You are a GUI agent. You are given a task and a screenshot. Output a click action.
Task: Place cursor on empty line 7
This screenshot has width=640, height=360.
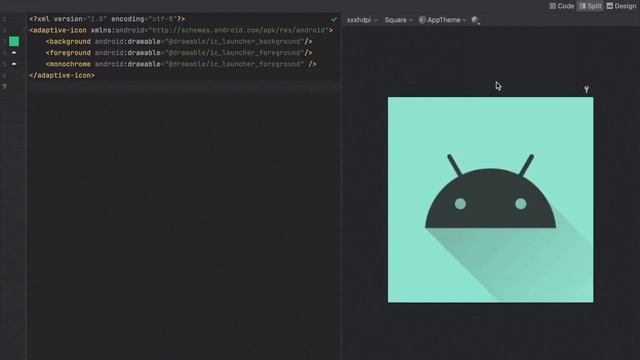(x=184, y=87)
